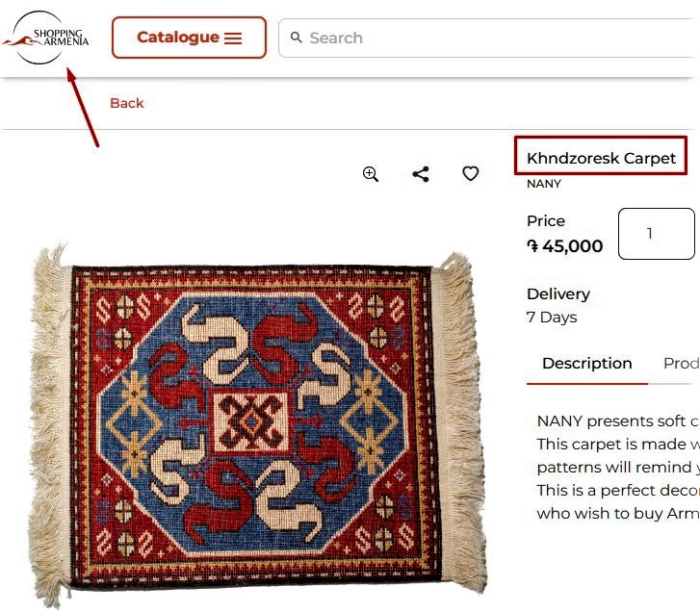The image size is (700, 612).
Task: Click the quantity box showing 1
Action: click(x=655, y=234)
